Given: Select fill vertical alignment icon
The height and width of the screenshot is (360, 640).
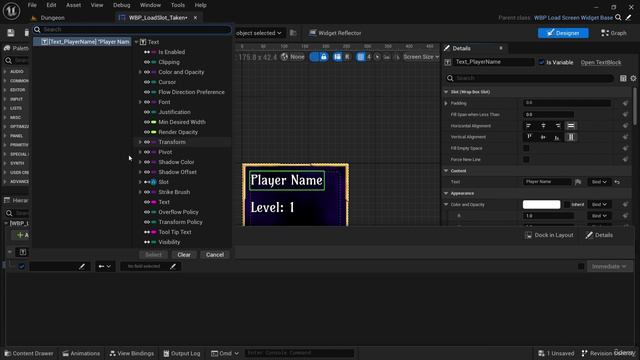Looking at the screenshot, I should [571, 137].
